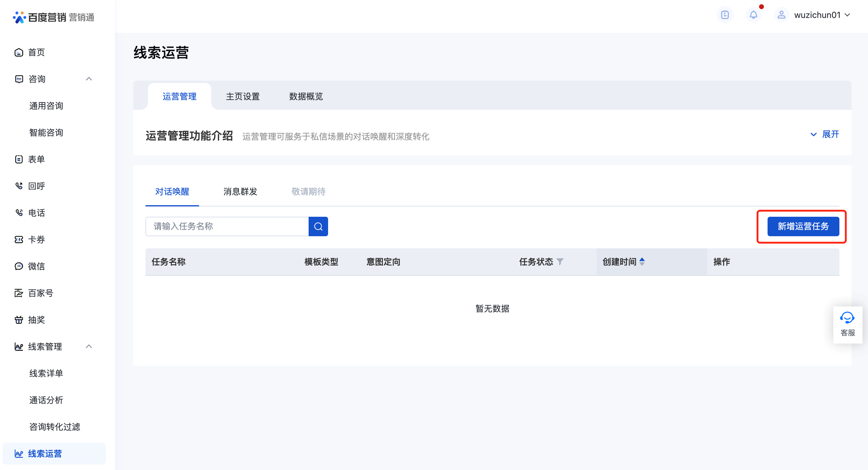
Task: Collapse the 线索管理 sidebar group
Action: [x=89, y=347]
